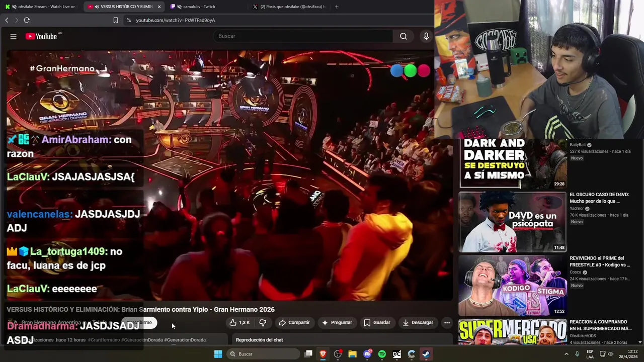Bookmark this page using the bookmark icon
This screenshot has height=362, width=644.
[x=116, y=20]
